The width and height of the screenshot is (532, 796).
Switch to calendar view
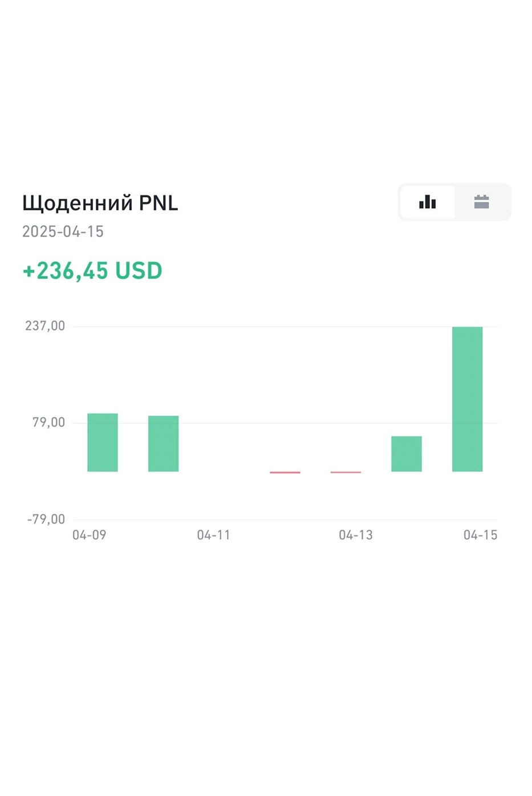482,202
